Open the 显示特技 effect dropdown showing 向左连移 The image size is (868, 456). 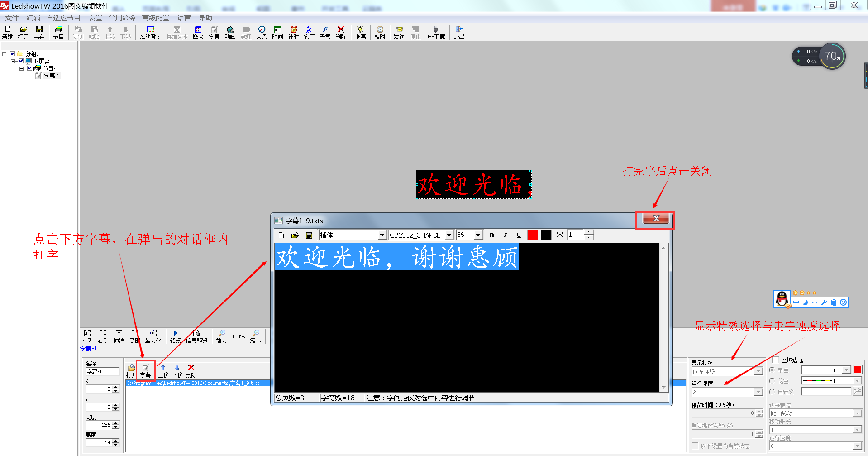(x=757, y=371)
